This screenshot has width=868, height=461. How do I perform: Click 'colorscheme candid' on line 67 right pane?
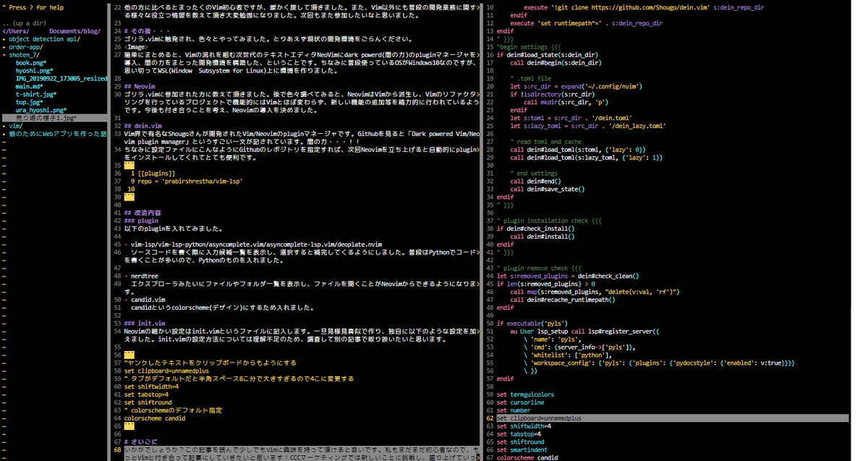pyautogui.click(x=527, y=457)
